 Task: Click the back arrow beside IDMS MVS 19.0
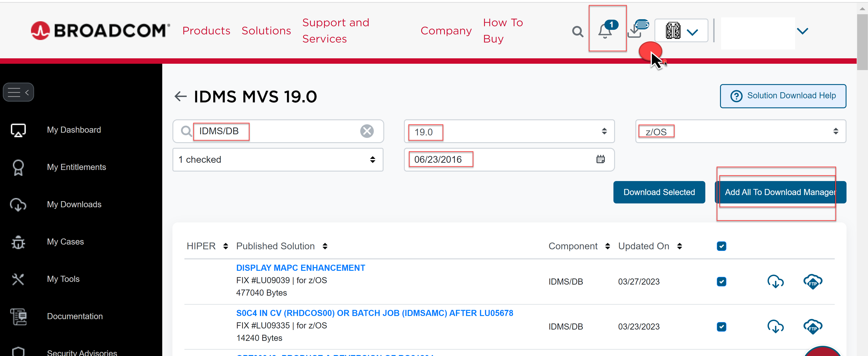(181, 97)
